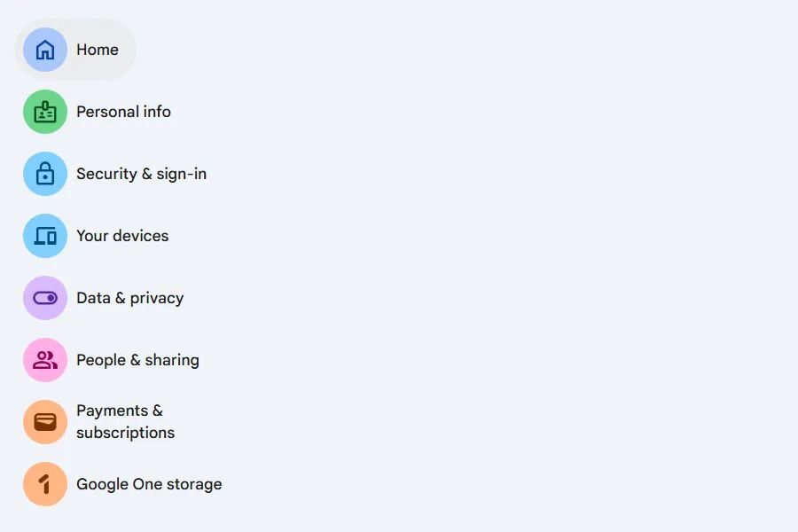Click the blue house Home icon

click(45, 50)
